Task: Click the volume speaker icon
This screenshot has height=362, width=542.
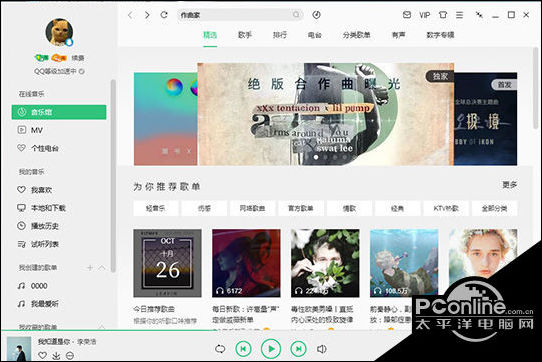Action: [321, 349]
